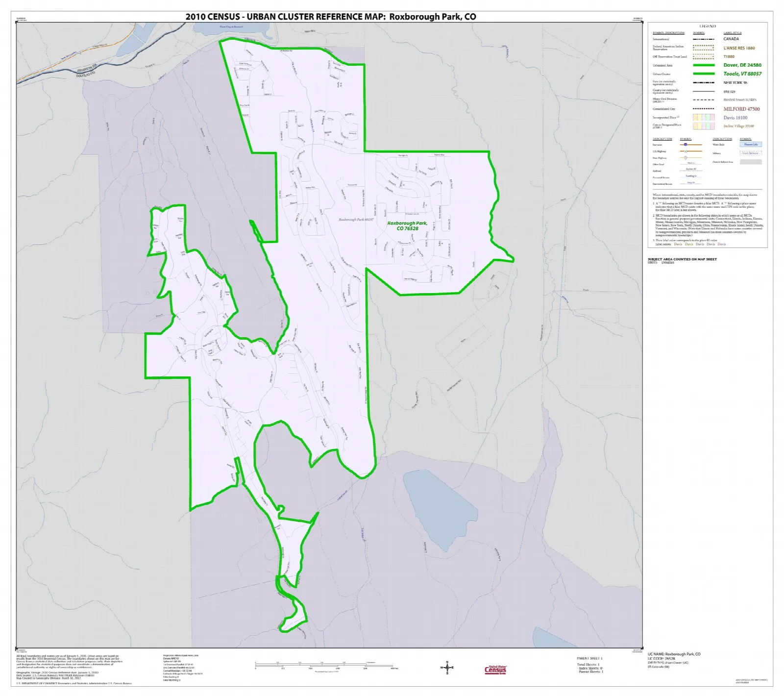Click the Urbanized Area green line symbol

[703, 65]
